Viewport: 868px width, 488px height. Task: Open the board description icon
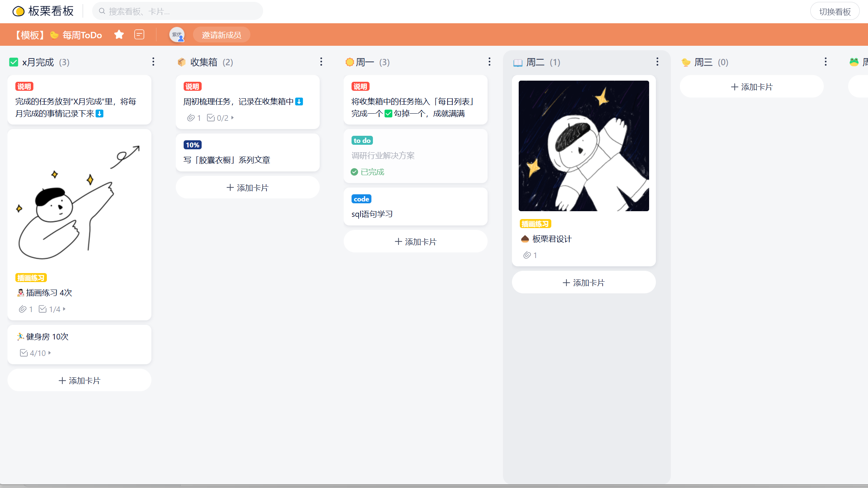click(x=139, y=35)
